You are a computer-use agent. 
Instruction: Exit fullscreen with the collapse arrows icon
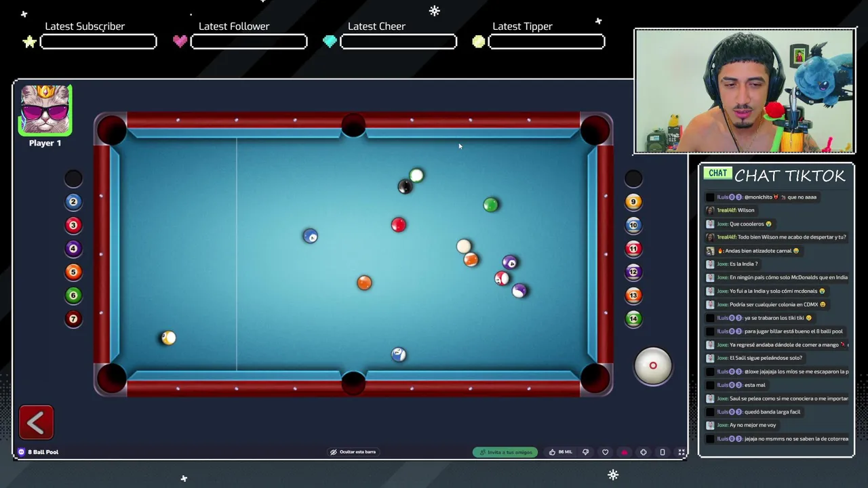click(682, 452)
